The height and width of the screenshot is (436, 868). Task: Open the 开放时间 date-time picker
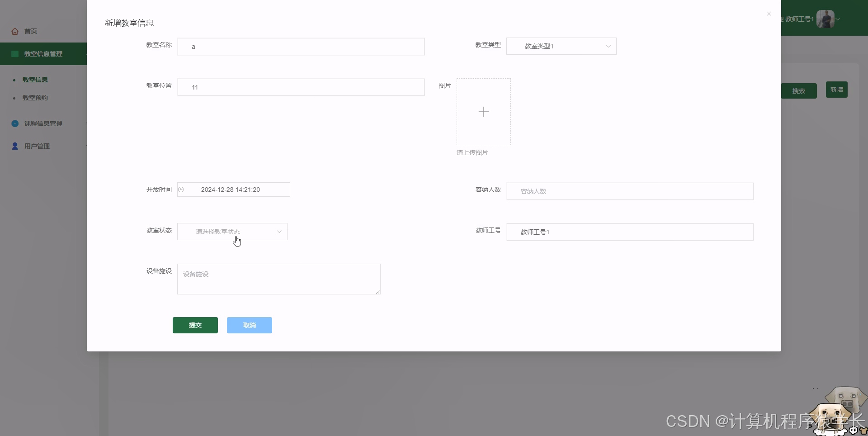coord(233,190)
